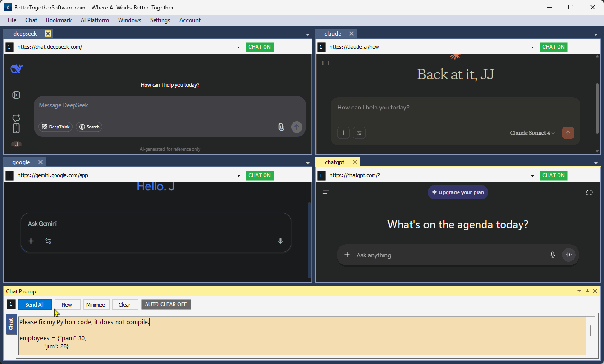The width and height of the screenshot is (604, 364).
Task: Click the Chat Prompt text scrollbar
Action: [591, 330]
